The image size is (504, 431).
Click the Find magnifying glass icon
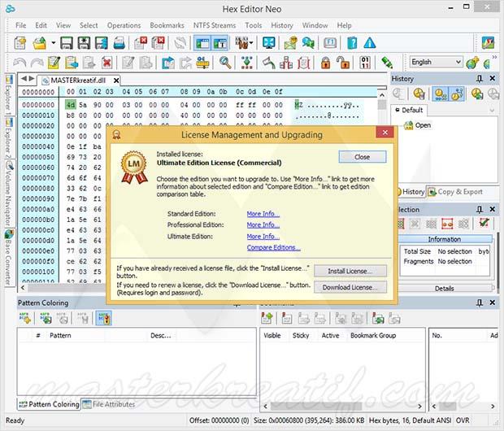click(x=225, y=63)
